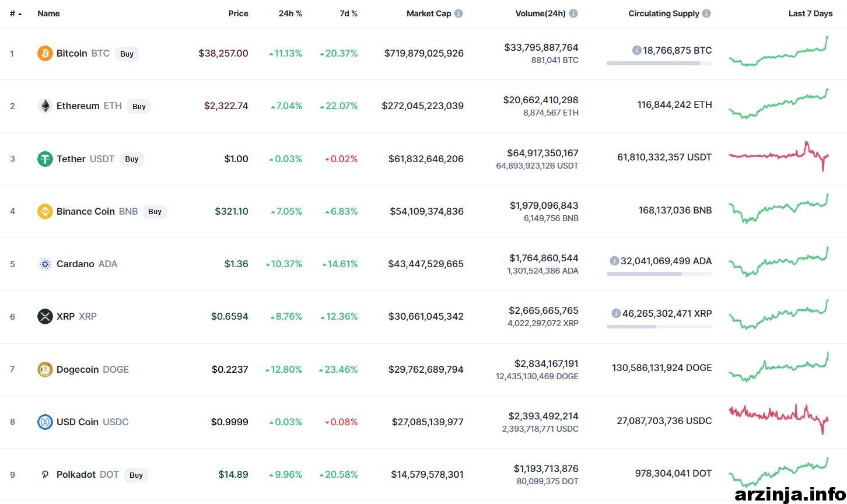Sort by the Price column header
Viewport: 847px width, 504px height.
tap(238, 13)
